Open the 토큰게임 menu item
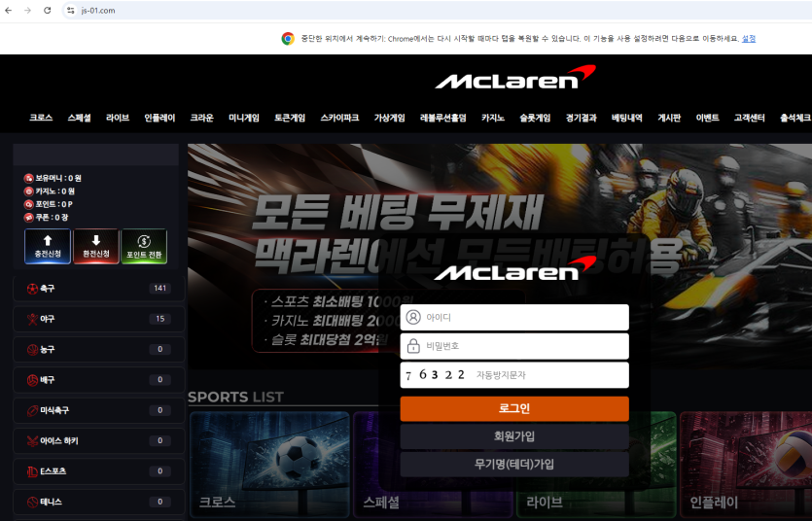Image resolution: width=812 pixels, height=521 pixels. coord(290,118)
